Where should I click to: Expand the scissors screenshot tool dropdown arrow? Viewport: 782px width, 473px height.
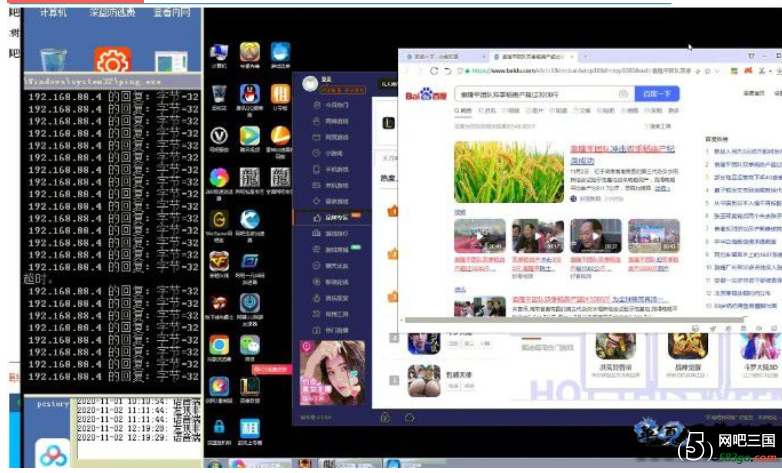click(x=770, y=71)
